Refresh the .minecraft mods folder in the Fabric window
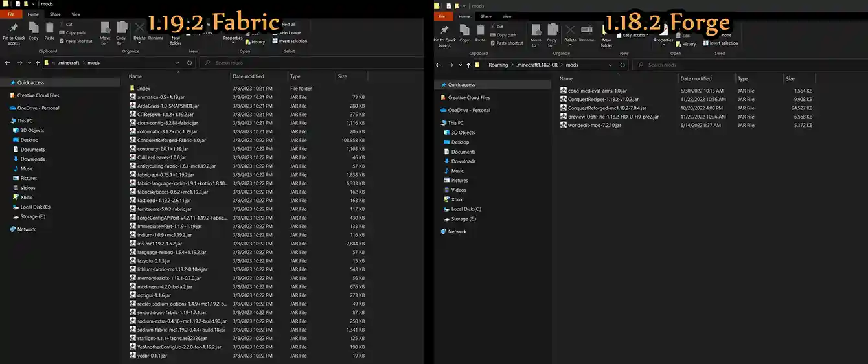This screenshot has width=868, height=364. [x=189, y=63]
